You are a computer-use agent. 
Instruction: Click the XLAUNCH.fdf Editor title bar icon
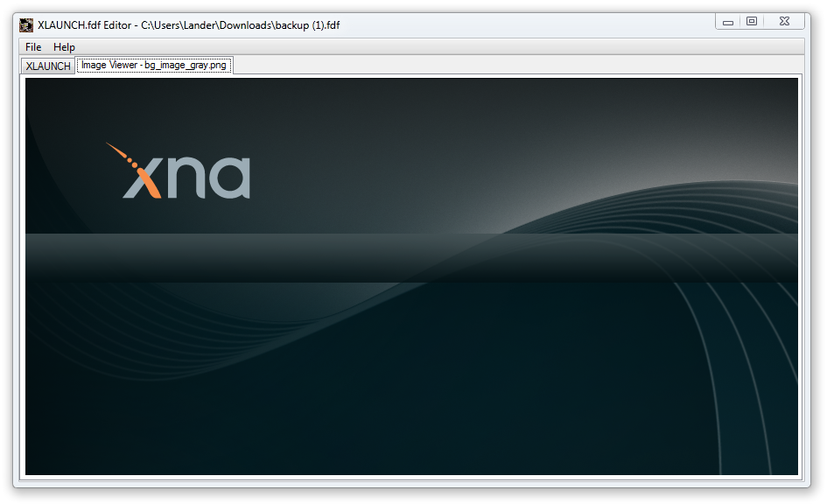(26, 24)
